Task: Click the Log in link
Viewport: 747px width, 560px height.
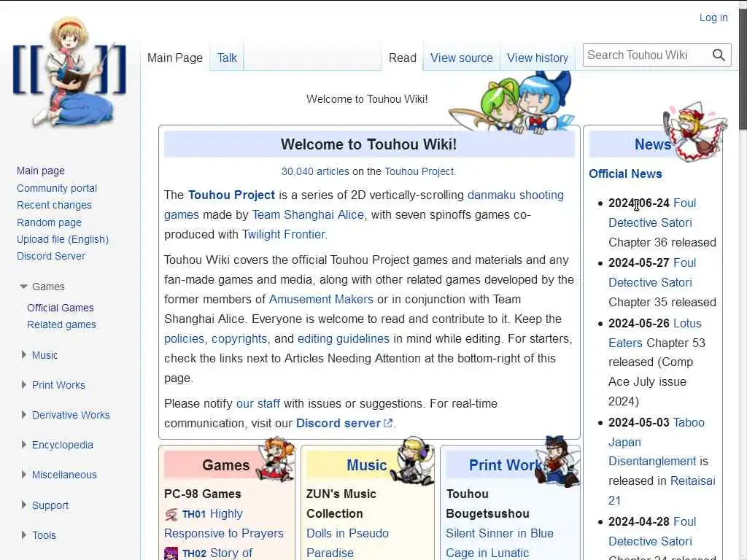Action: coord(713,17)
